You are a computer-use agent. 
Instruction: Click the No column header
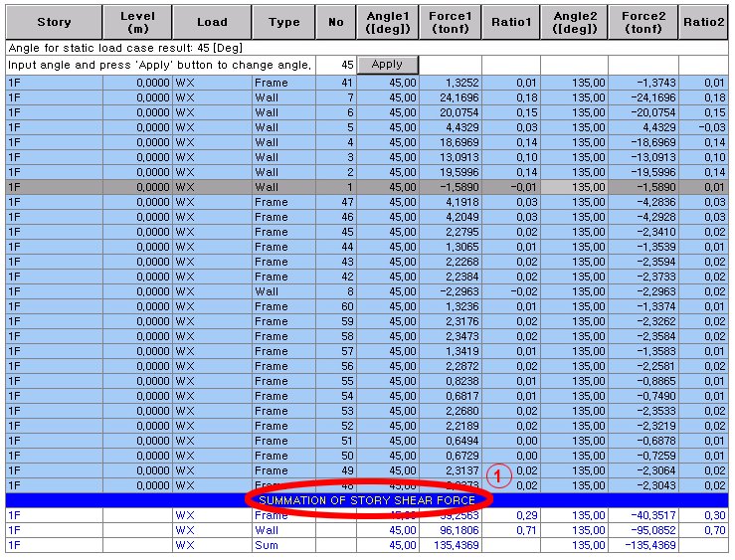coord(337,21)
